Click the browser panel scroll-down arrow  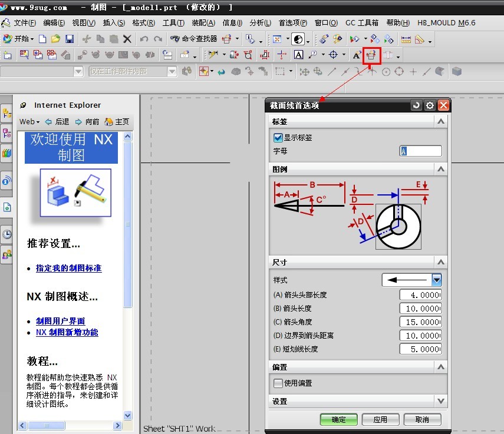(127, 415)
